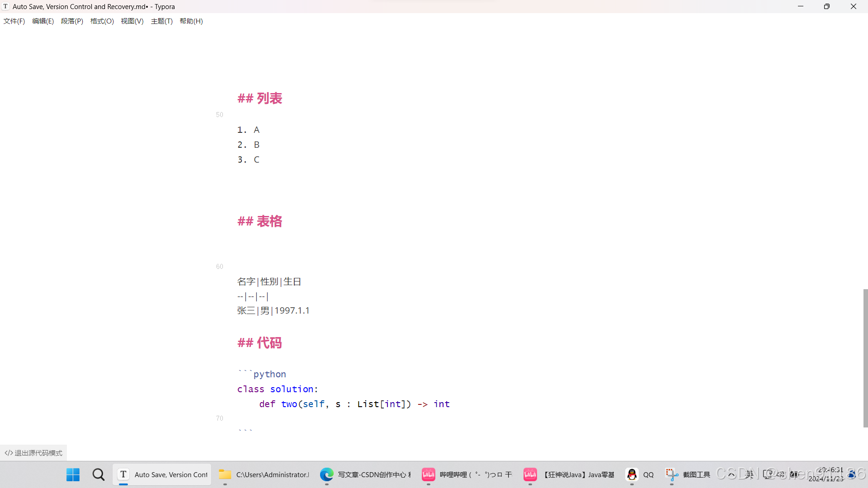868x488 pixels.
Task: Expand the 视图(V) menu
Action: [132, 21]
